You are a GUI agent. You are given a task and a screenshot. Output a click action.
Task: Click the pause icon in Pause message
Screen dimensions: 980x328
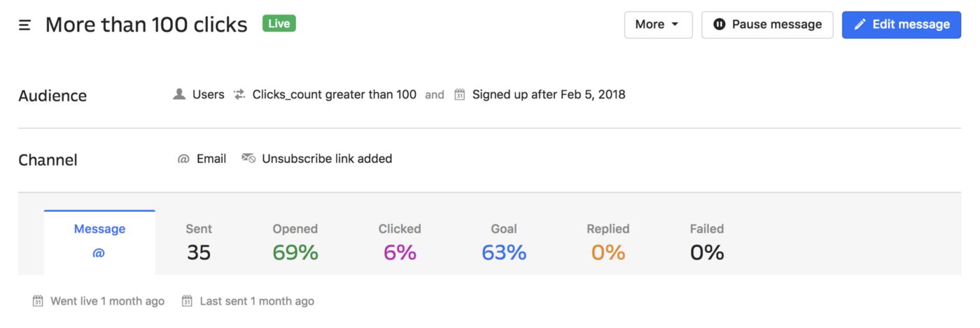[x=719, y=24]
